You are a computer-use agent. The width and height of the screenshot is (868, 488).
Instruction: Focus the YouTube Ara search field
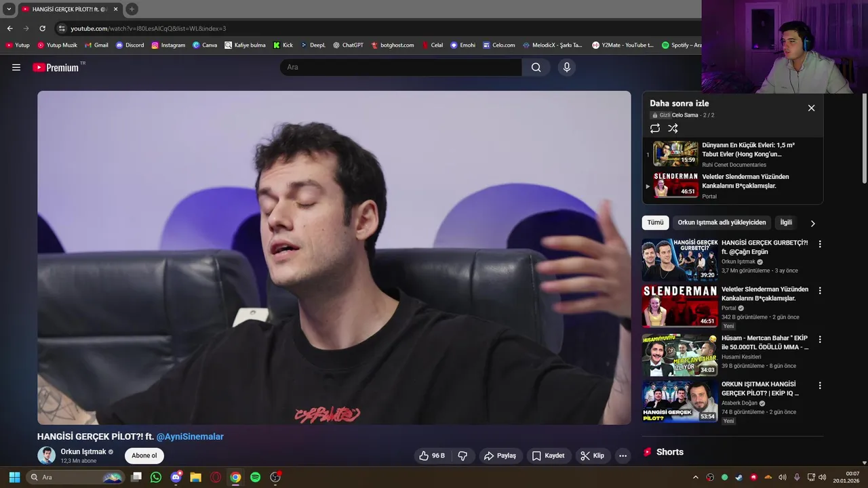pos(401,67)
